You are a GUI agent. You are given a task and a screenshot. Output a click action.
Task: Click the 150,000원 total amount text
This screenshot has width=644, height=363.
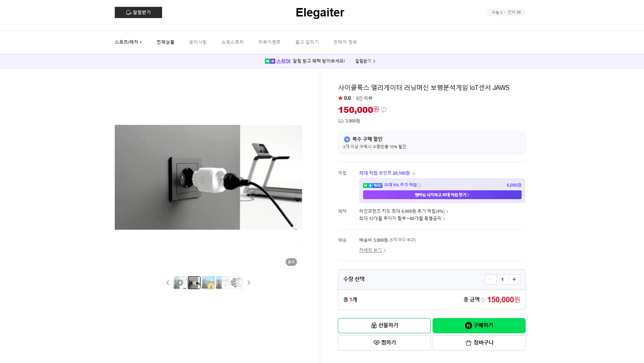click(x=504, y=300)
